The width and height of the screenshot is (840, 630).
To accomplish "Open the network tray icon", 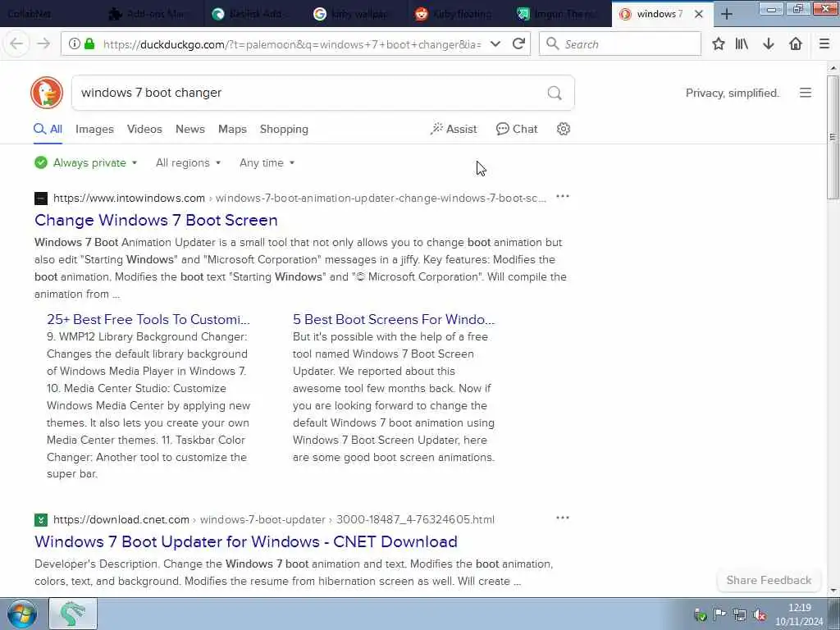I will click(x=740, y=615).
